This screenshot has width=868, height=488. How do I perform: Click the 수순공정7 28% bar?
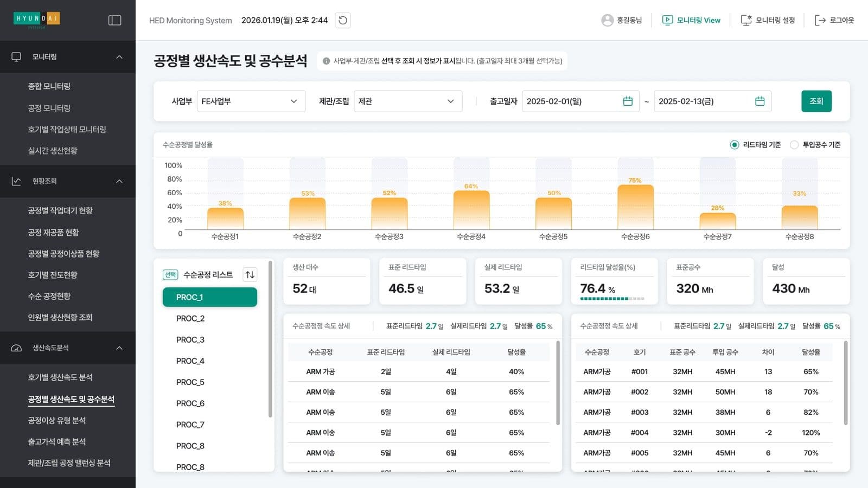pyautogui.click(x=718, y=221)
